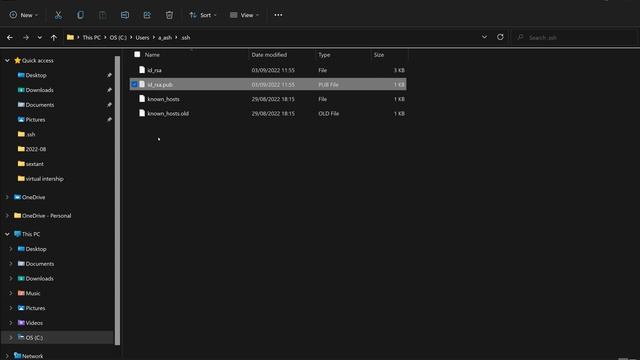This screenshot has width=640, height=360.
Task: Select Music under This PC
Action: 33,293
